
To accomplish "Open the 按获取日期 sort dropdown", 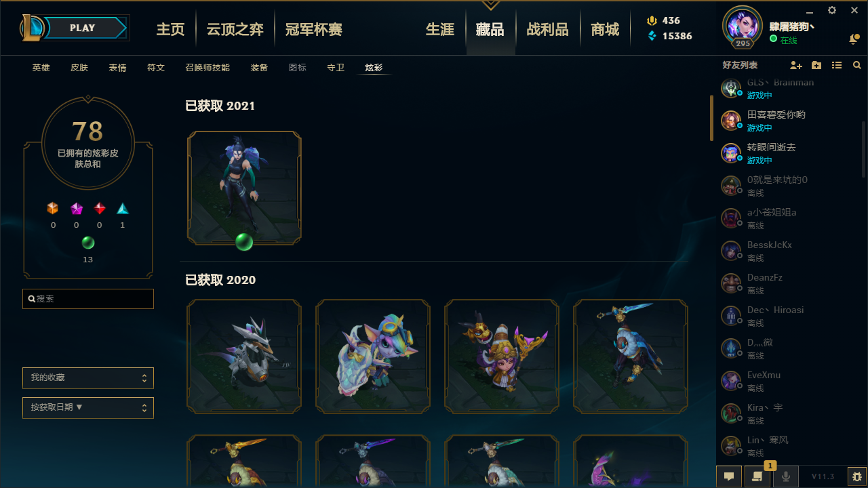I will coord(88,408).
